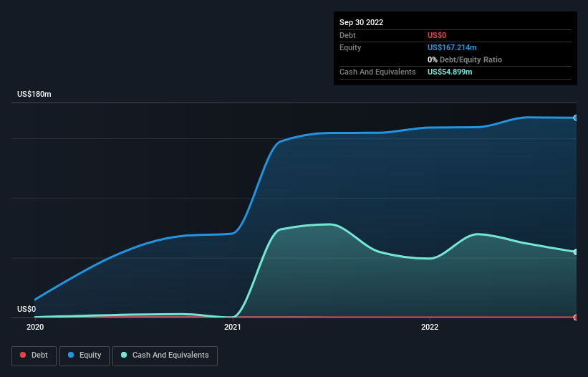The width and height of the screenshot is (588, 377).
Task: Click the 2020 x-axis label
Action: point(35,327)
